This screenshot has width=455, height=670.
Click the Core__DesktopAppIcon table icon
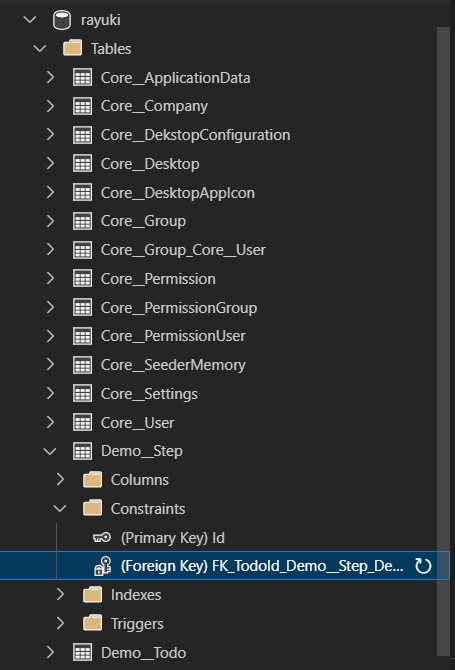tap(82, 193)
